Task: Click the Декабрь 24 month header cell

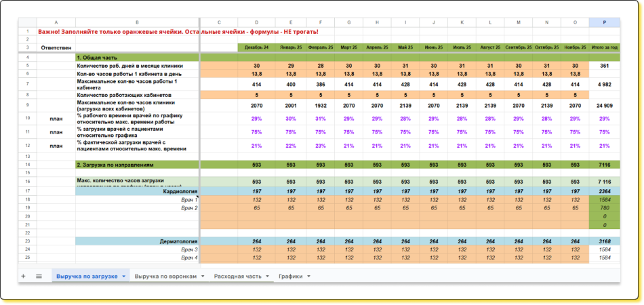Action: [x=256, y=47]
